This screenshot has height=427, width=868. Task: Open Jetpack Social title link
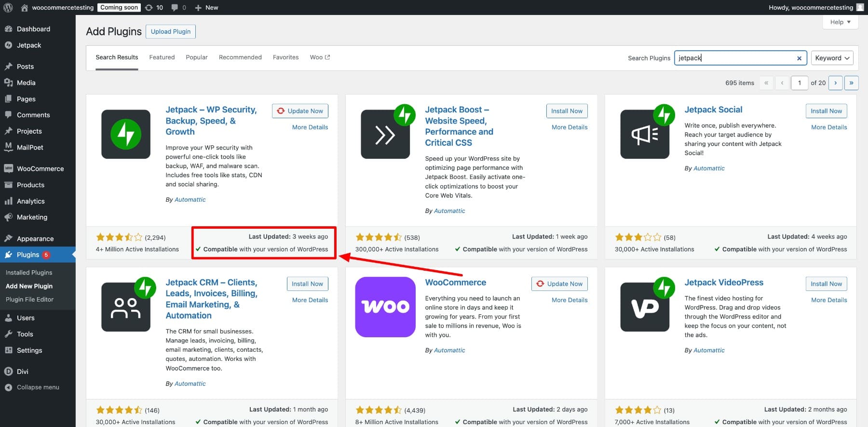[713, 110]
